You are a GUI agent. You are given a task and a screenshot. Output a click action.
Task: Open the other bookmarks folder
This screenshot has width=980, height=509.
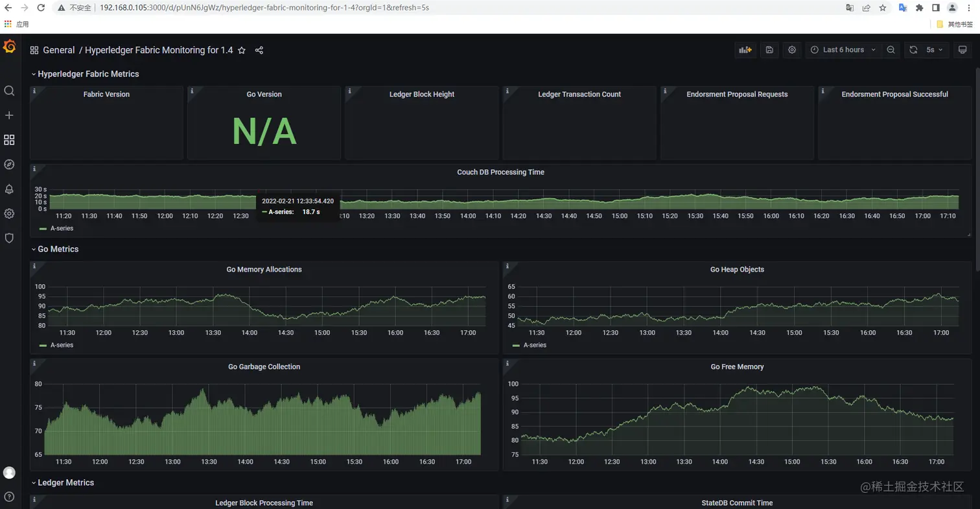click(955, 24)
